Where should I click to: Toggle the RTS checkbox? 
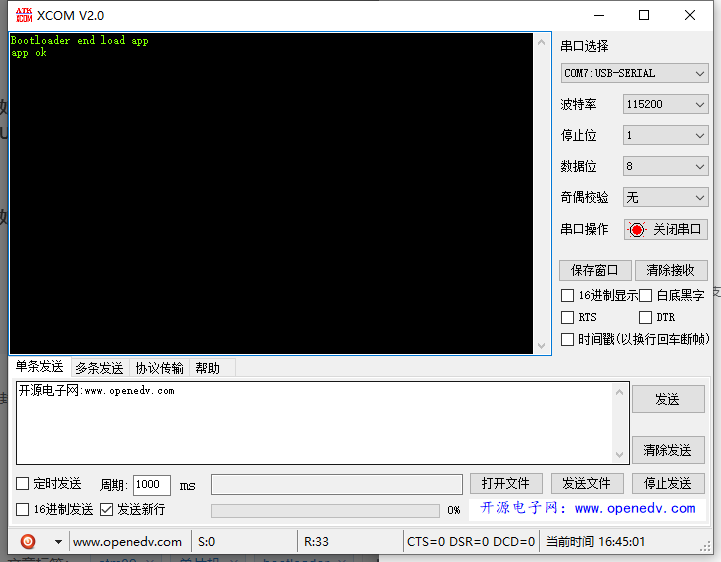click(x=567, y=317)
